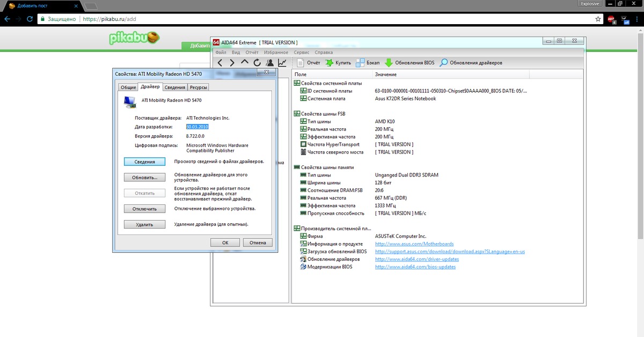The height and width of the screenshot is (337, 644).
Task: Confirm dialog with OK button
Action: 225,243
